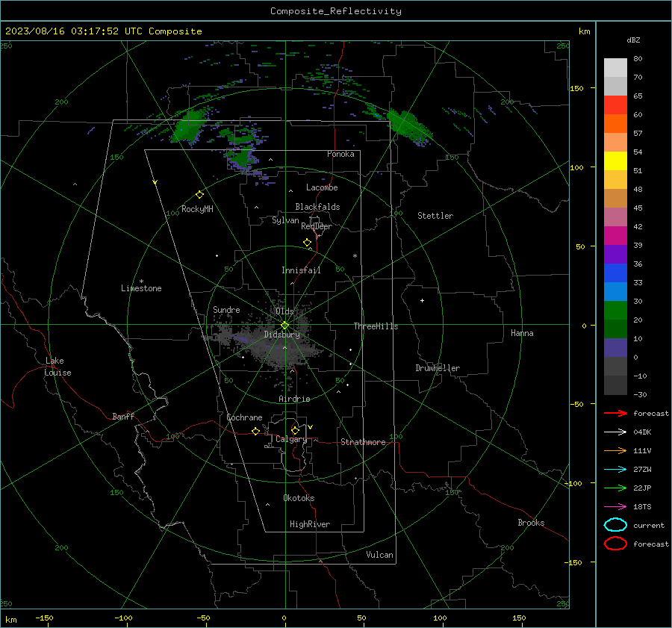The width and height of the screenshot is (672, 628).
Task: Select the orange 111V arrow icon
Action: [x=615, y=450]
